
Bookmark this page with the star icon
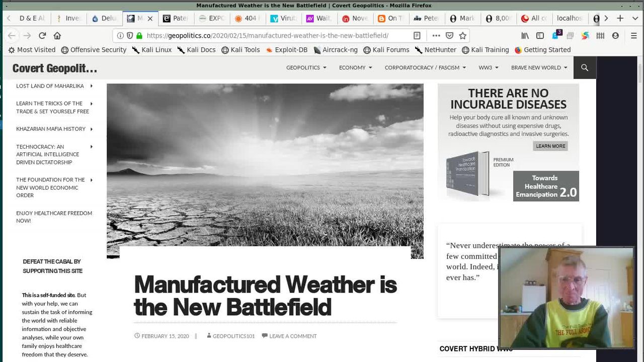coord(463,36)
